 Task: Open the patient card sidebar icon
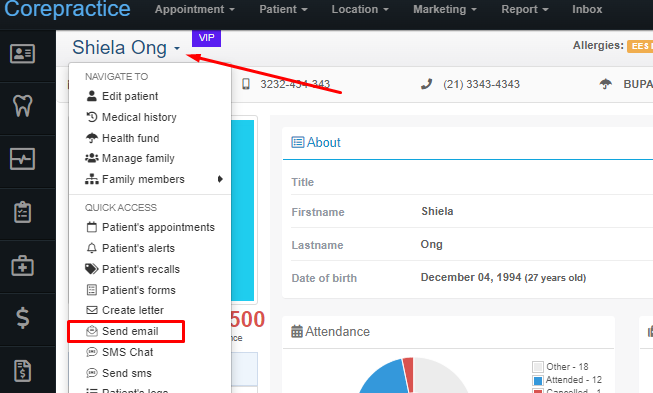pyautogui.click(x=22, y=54)
